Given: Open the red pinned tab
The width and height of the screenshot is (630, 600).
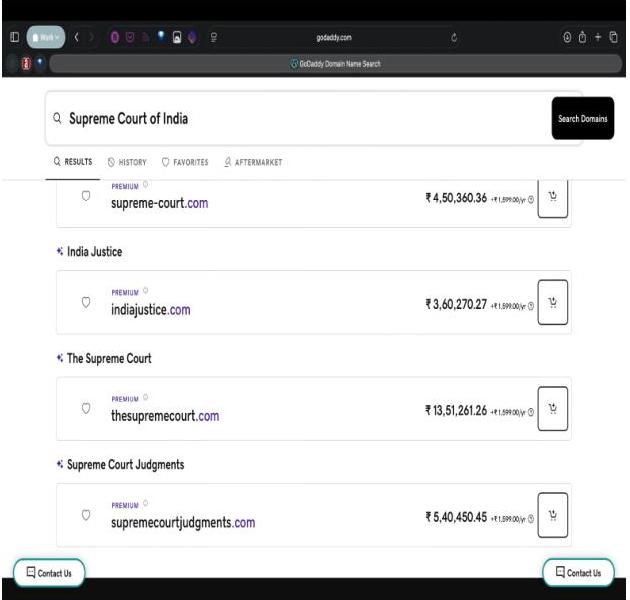Looking at the screenshot, I should (x=26, y=63).
